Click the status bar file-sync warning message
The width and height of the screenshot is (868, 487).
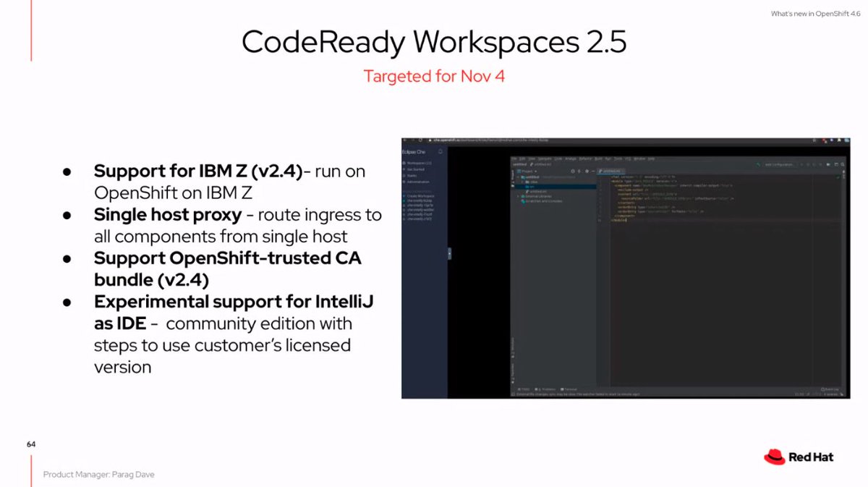tap(576, 394)
